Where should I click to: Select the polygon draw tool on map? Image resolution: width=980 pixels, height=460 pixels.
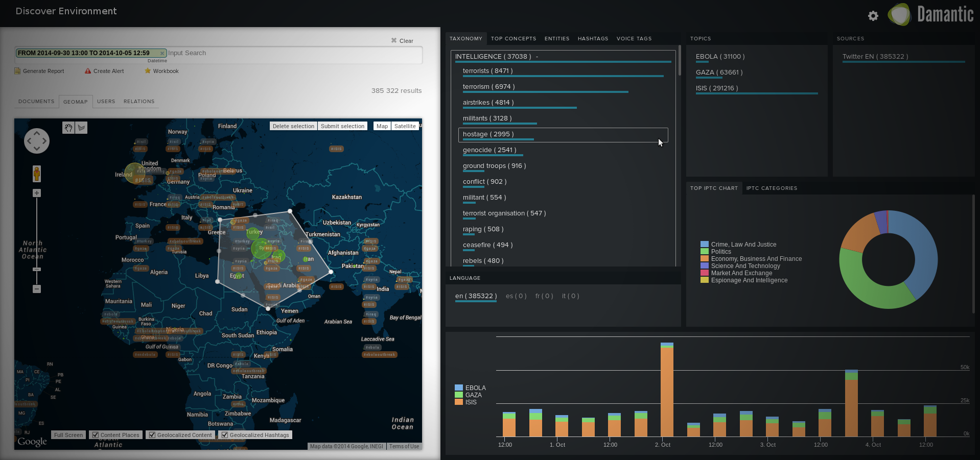point(81,128)
